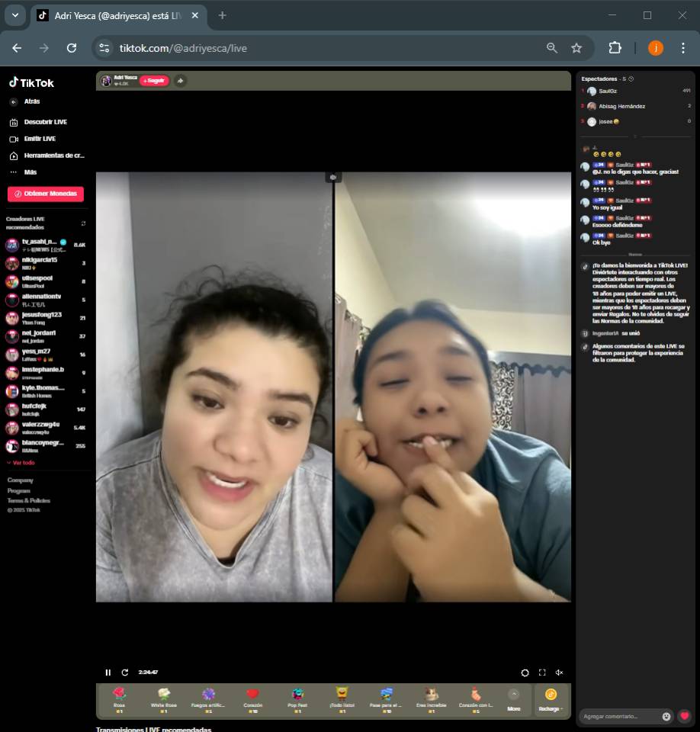Click the Agregar comentario input field
The height and width of the screenshot is (732, 700).
click(x=619, y=716)
